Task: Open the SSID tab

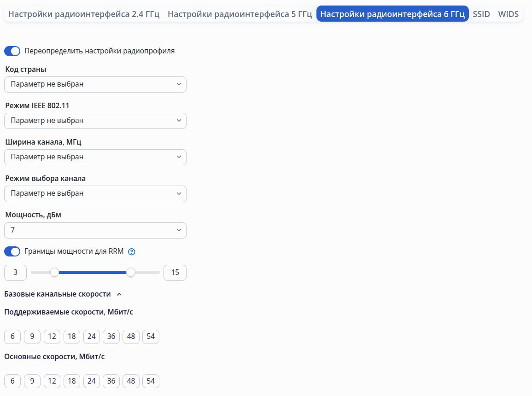Action: click(x=481, y=14)
